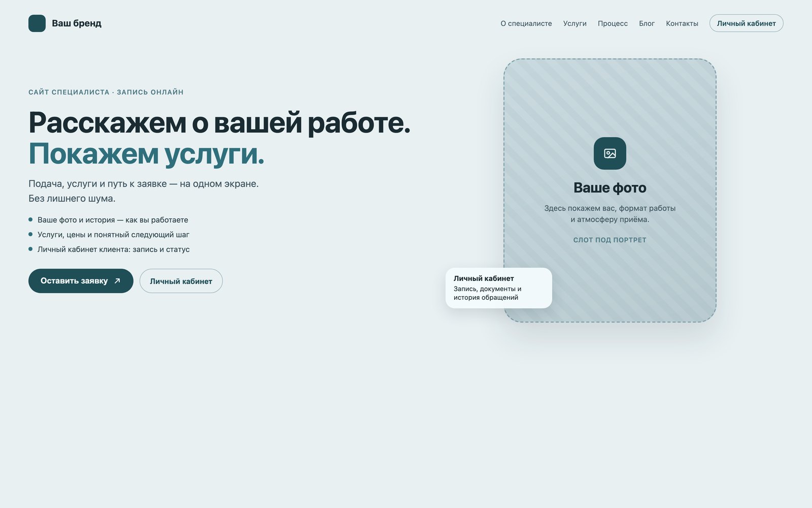Image resolution: width=812 pixels, height=508 pixels.
Task: Open the 'Процесс' nav link
Action: [x=613, y=23]
